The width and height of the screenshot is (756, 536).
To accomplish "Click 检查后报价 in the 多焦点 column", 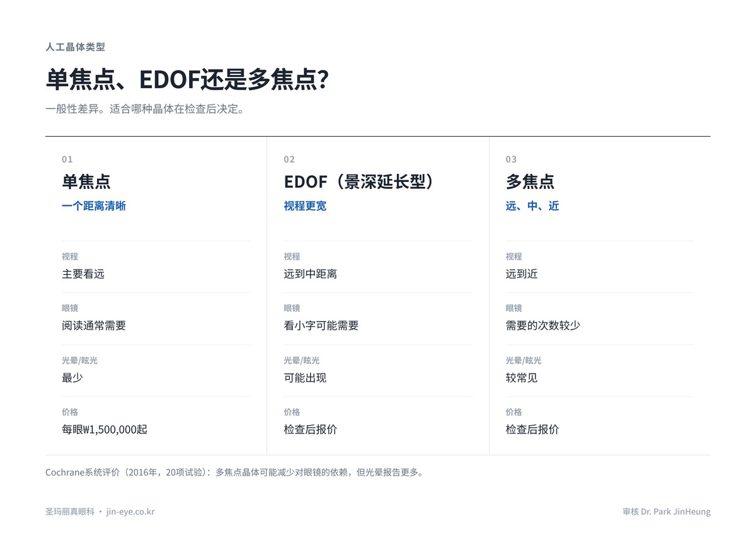I will point(532,430).
